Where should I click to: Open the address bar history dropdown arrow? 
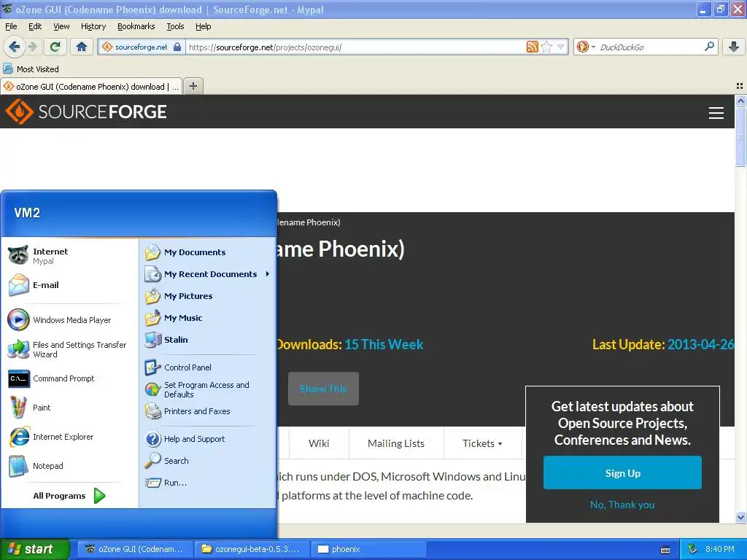561,47
